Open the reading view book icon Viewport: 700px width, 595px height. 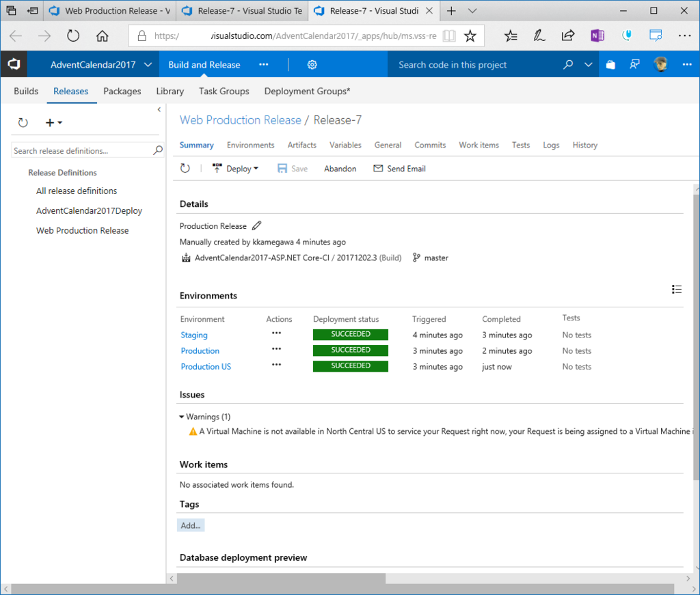[449, 36]
